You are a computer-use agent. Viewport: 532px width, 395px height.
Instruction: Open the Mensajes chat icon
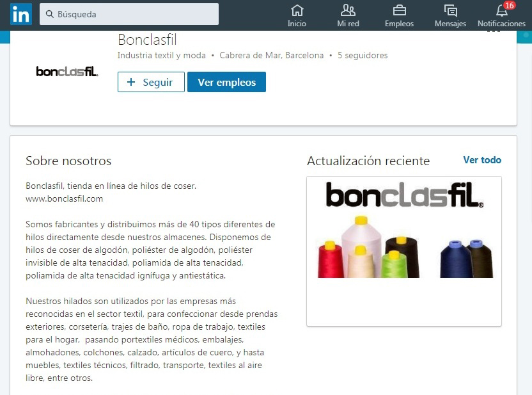tap(451, 10)
